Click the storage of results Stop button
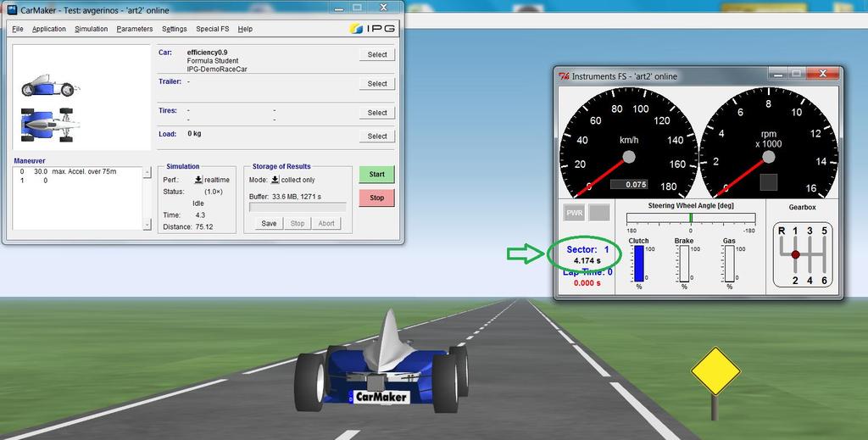The image size is (868, 440). [298, 224]
